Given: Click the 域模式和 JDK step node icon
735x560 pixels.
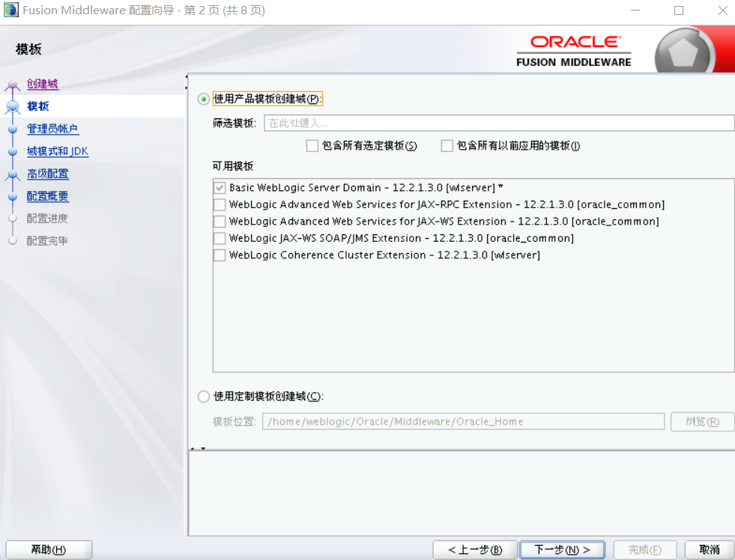Looking at the screenshot, I should [x=13, y=151].
